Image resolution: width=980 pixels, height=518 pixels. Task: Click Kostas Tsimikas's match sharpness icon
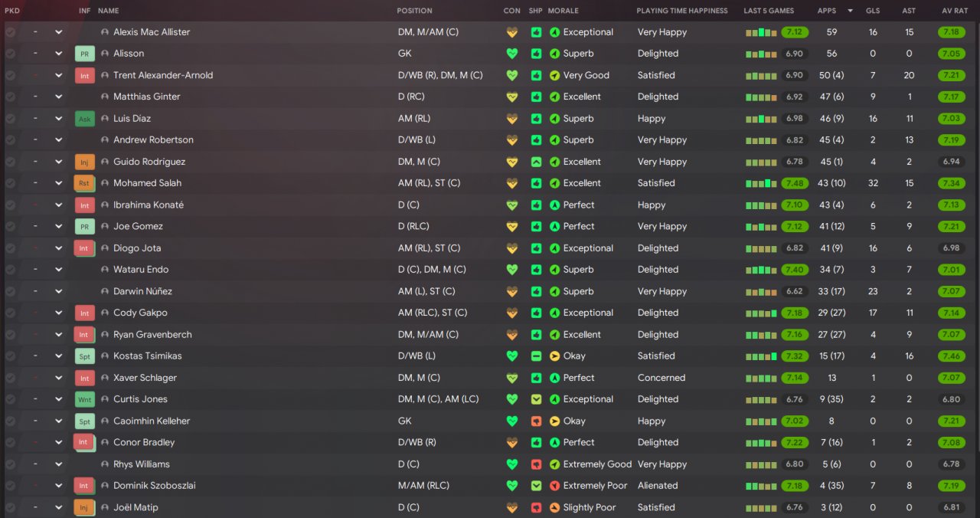(536, 356)
